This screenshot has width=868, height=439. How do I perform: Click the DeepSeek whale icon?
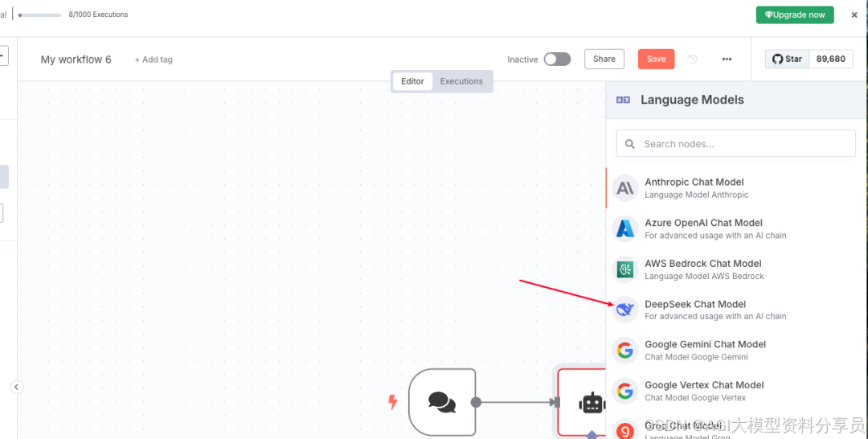point(625,310)
